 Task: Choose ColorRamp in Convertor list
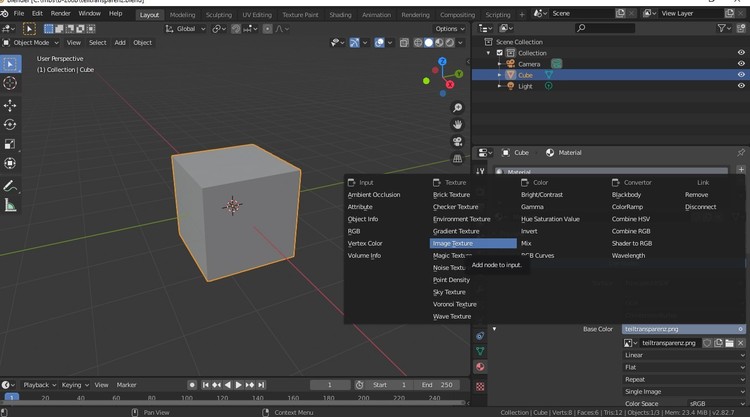point(627,207)
